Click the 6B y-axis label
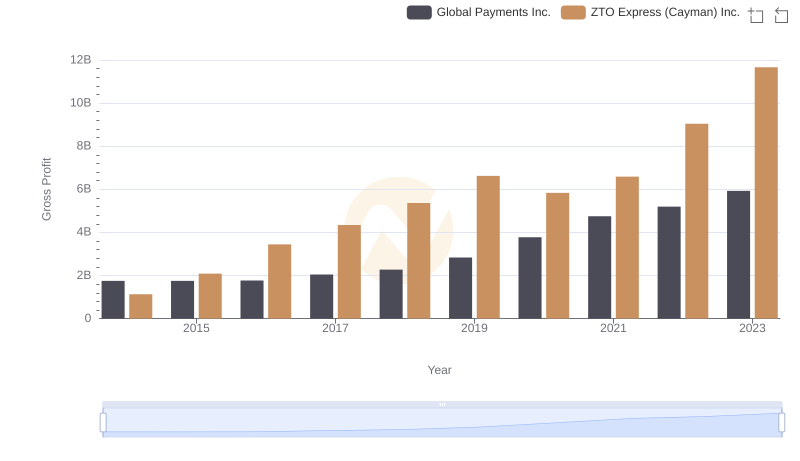Viewport: 800px width, 461px height. coord(84,189)
